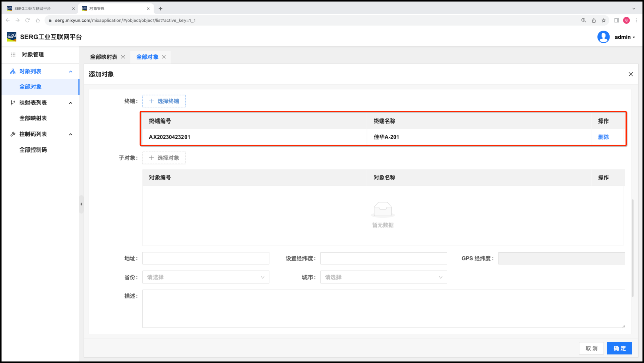The width and height of the screenshot is (644, 363).
Task: Click the 选择终端 button
Action: tap(164, 101)
